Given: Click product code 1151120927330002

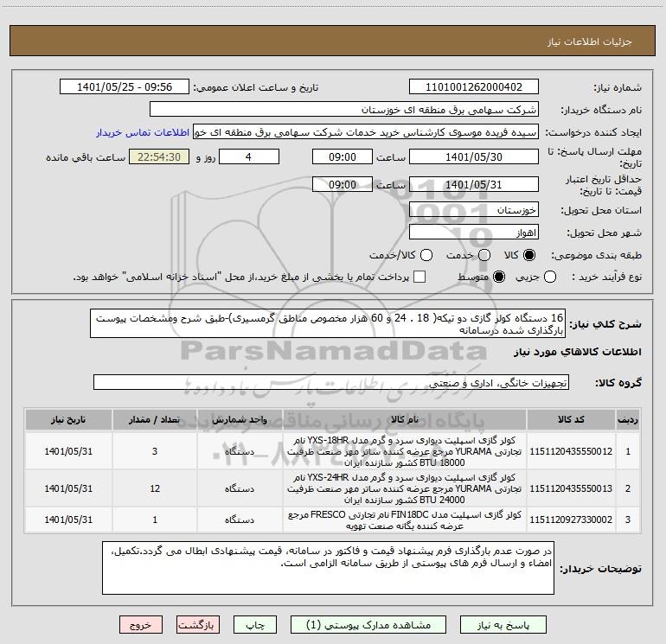Looking at the screenshot, I should coord(571,520).
